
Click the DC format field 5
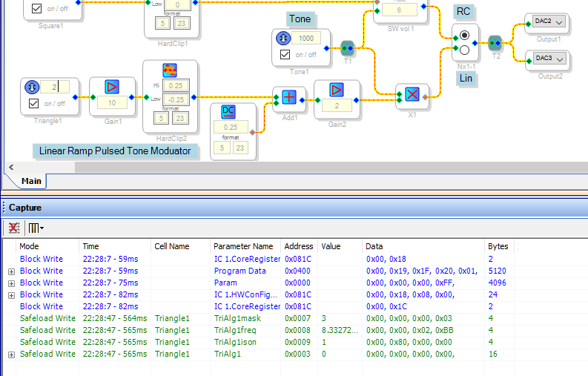[222, 148]
